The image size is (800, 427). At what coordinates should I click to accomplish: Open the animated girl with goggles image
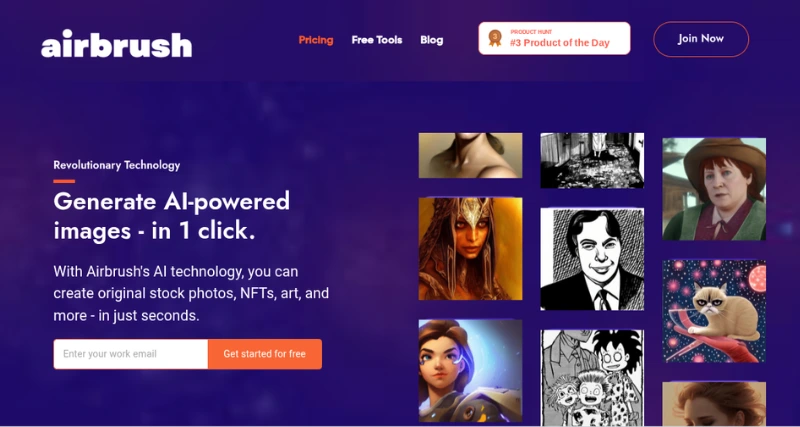tap(470, 371)
